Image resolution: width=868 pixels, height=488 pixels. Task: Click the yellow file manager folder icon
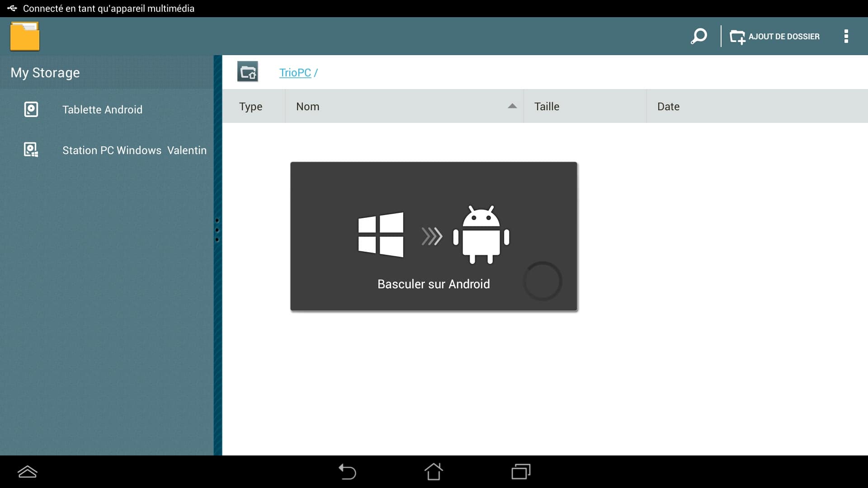(x=25, y=36)
